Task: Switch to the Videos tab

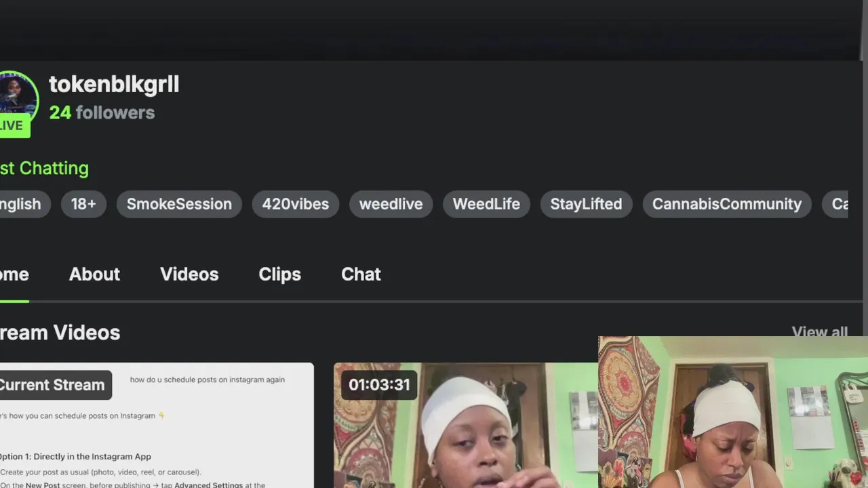Action: 189,274
